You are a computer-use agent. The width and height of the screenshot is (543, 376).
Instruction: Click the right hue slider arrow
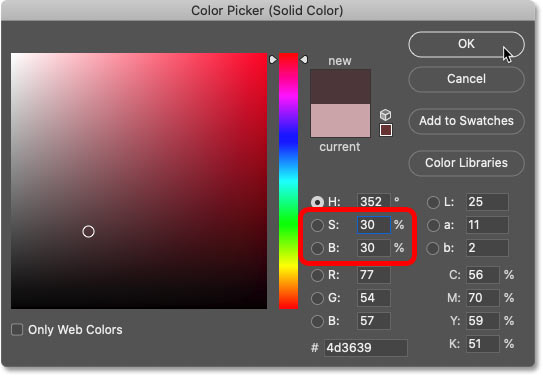coord(304,60)
